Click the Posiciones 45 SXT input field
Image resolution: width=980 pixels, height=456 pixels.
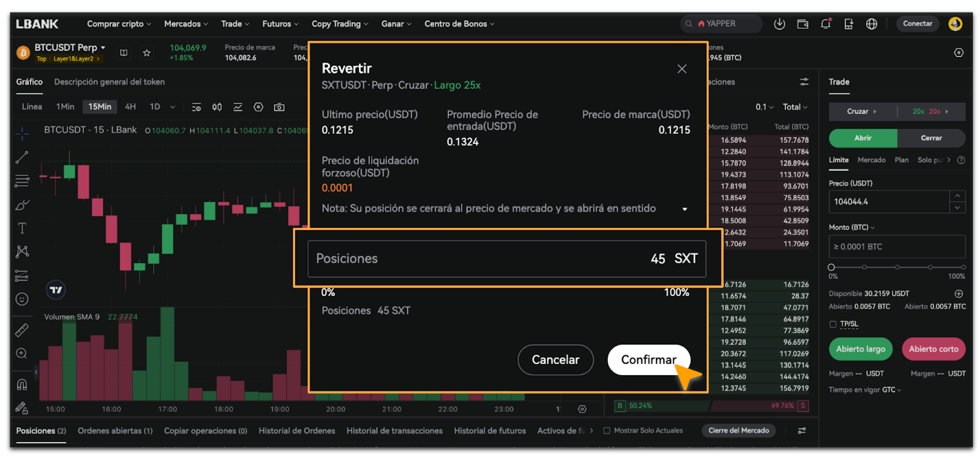[507, 259]
